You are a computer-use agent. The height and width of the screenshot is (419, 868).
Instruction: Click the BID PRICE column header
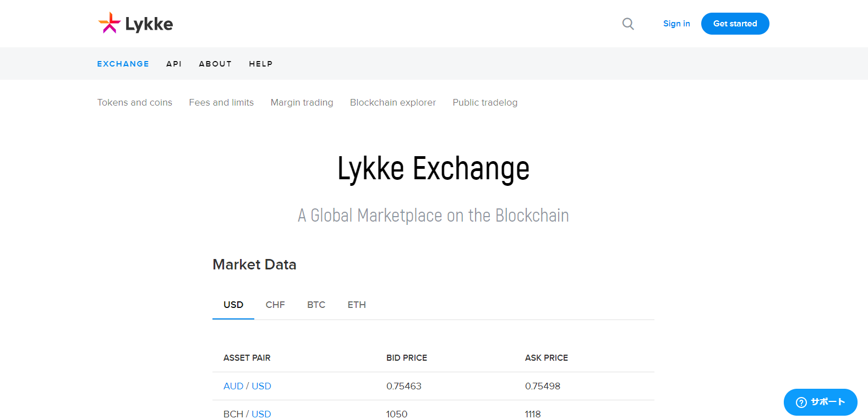pyautogui.click(x=407, y=358)
